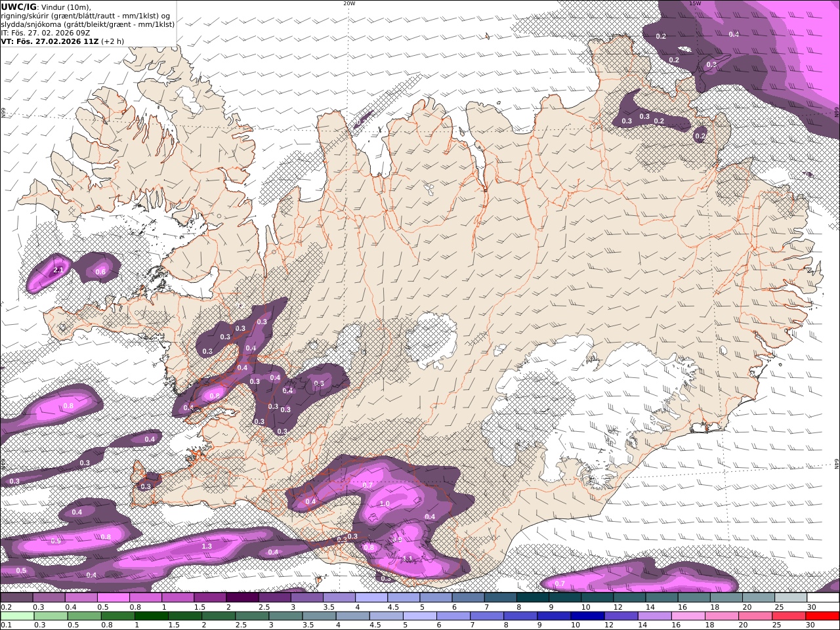Click the '2.1' precipitation value on the map
Image resolution: width=840 pixels, height=630 pixels.
pyautogui.click(x=58, y=270)
